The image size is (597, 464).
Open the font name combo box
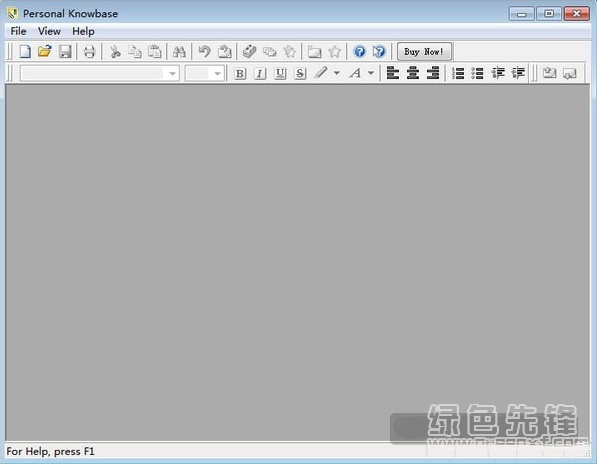100,73
